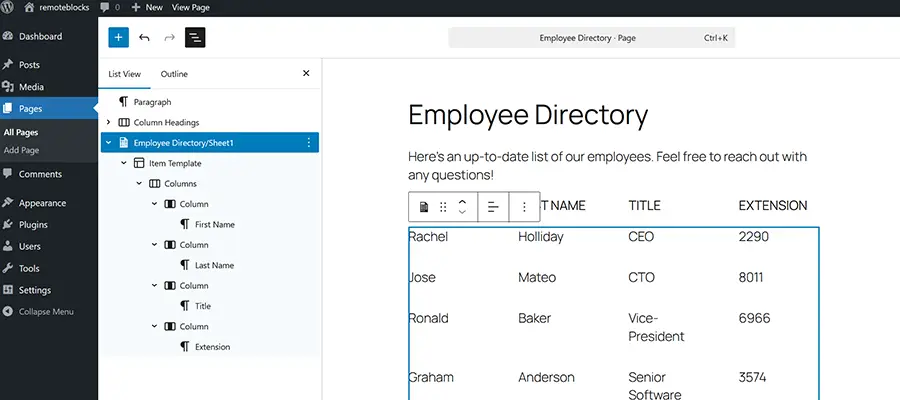Collapse the Item Template tree node

(123, 163)
